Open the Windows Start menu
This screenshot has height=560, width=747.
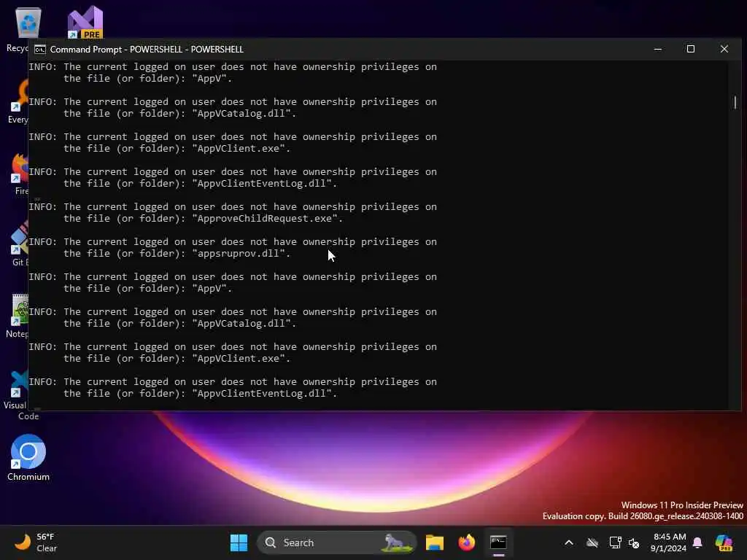click(239, 542)
